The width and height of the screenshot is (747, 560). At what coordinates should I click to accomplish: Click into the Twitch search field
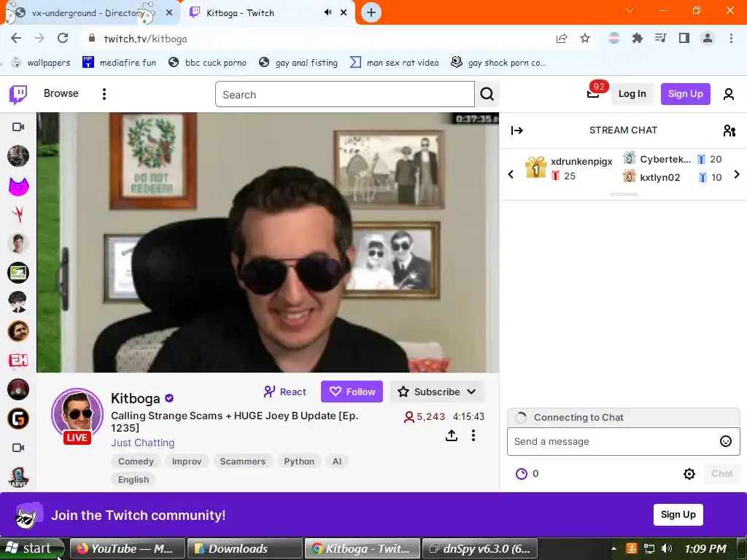click(345, 94)
